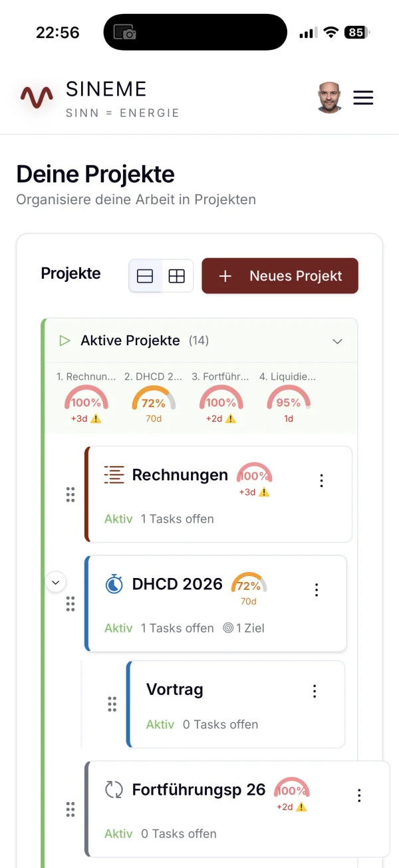Viewport: 399px width, 868px height.
Task: Switch to list layout view
Action: (145, 276)
